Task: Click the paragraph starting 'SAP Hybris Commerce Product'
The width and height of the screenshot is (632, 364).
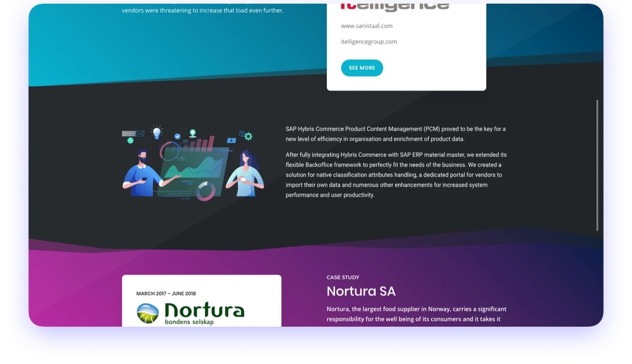Action: pos(396,134)
